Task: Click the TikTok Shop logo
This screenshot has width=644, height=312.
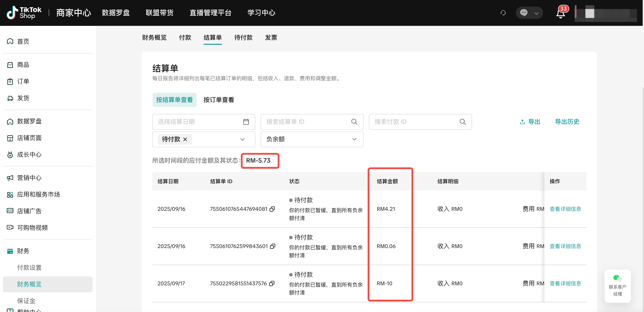Action: tap(24, 13)
